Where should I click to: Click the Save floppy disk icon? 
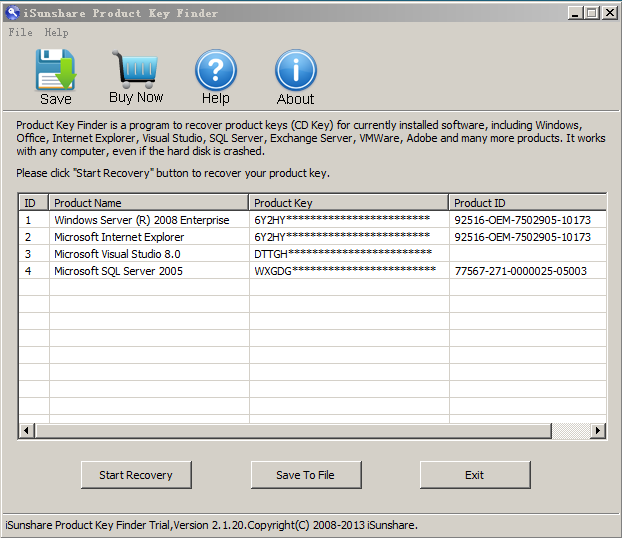tap(56, 70)
